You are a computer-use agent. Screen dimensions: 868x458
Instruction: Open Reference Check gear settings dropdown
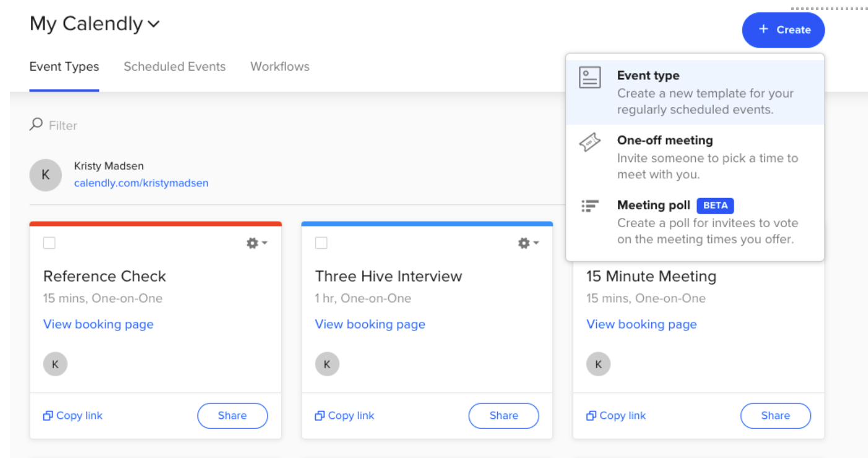click(256, 243)
